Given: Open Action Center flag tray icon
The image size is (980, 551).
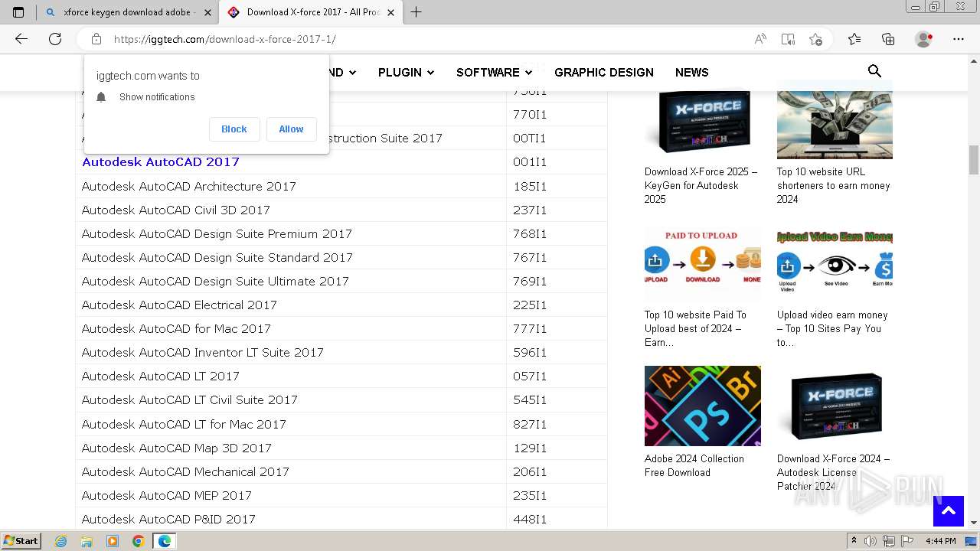Looking at the screenshot, I should [x=908, y=541].
